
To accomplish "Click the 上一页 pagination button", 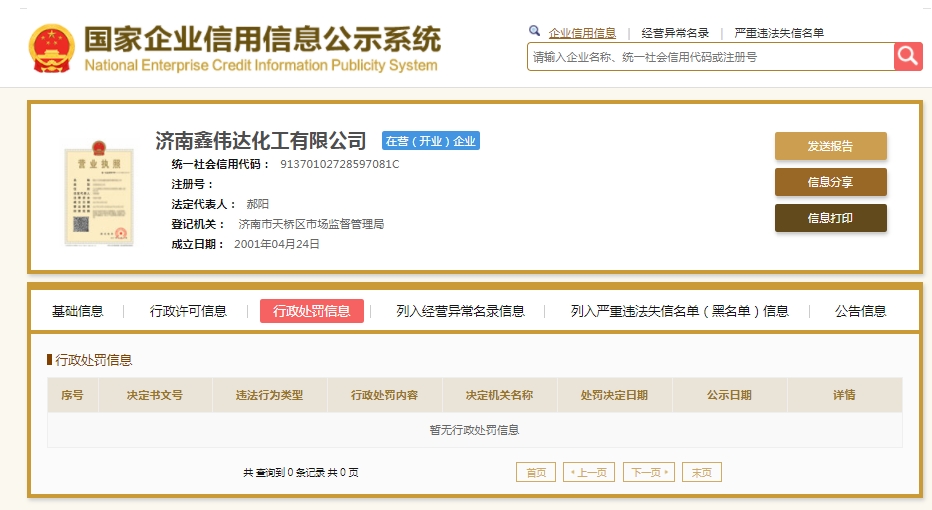I will (589, 472).
